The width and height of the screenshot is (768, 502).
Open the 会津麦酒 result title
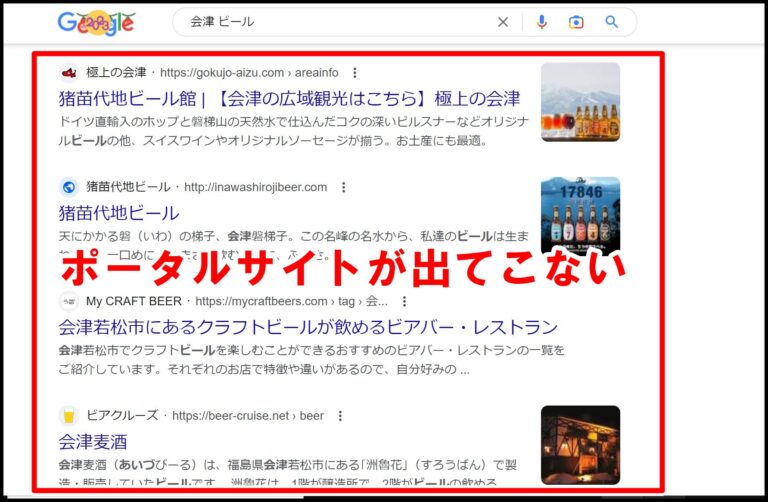(x=93, y=442)
